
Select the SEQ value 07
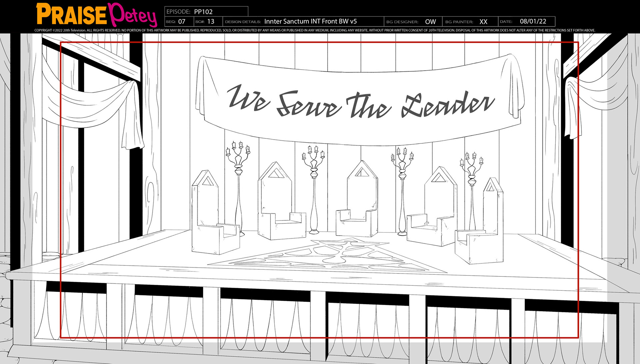(181, 22)
